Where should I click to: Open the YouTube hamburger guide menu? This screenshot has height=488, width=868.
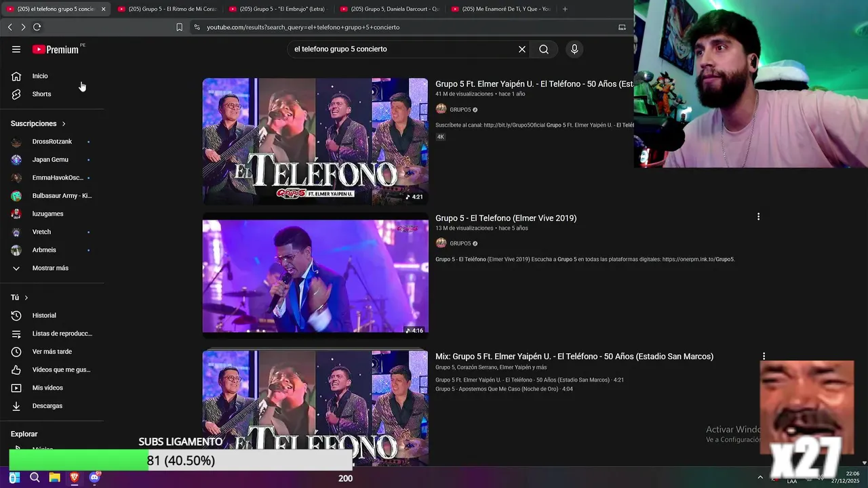[x=16, y=49]
